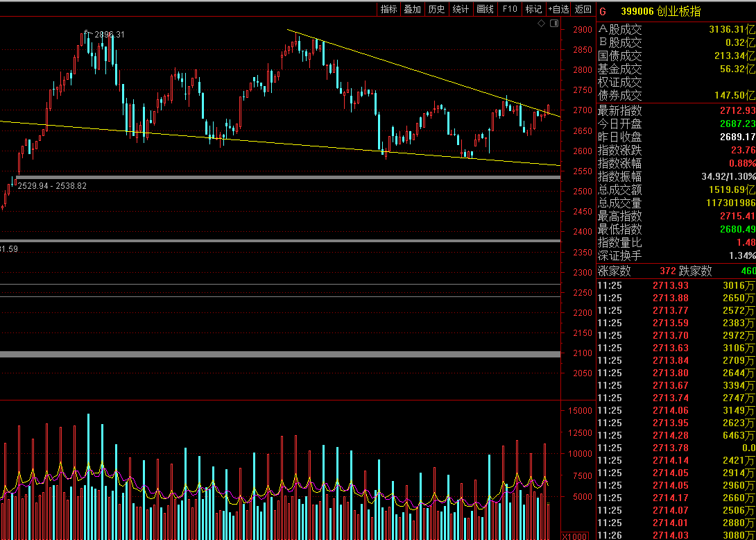This screenshot has width=756, height=540.
Task: Open F10 company info
Action: [x=510, y=9]
